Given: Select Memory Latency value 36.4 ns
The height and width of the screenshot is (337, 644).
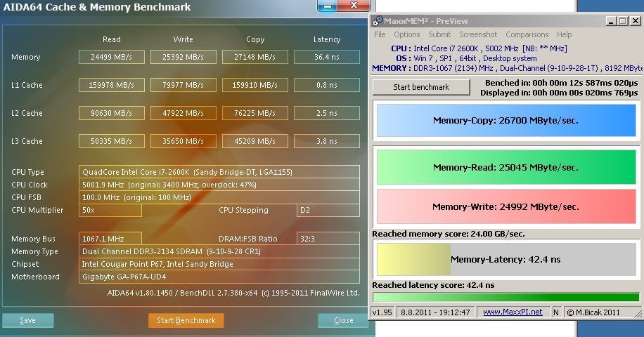Looking at the screenshot, I should click(x=327, y=57).
